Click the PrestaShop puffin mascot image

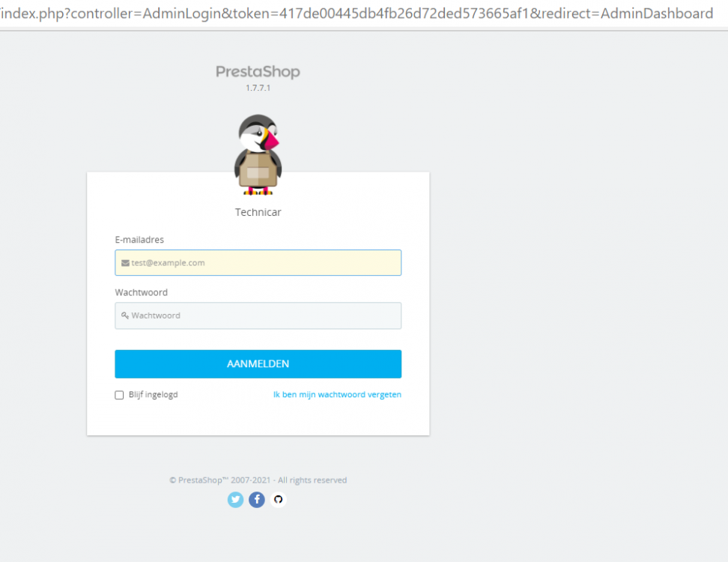(x=258, y=154)
